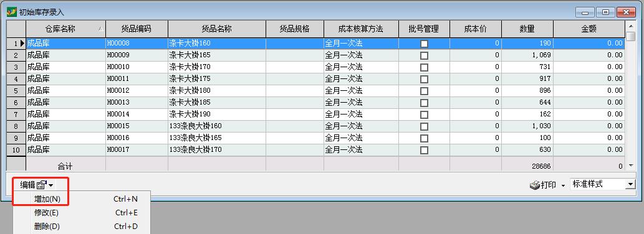Image resolution: width=644 pixels, height=234 pixels.
Task: Expand the 打印 dropdown arrow
Action: pyautogui.click(x=563, y=185)
